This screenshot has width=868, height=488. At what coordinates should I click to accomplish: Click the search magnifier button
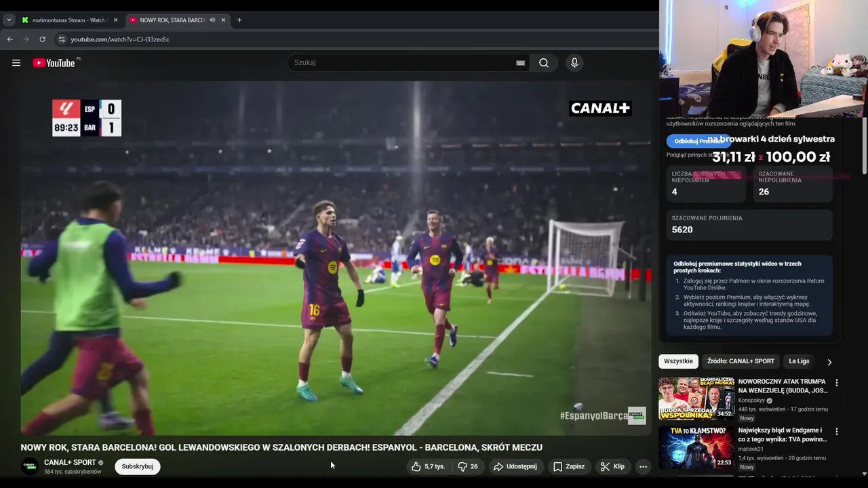[544, 63]
